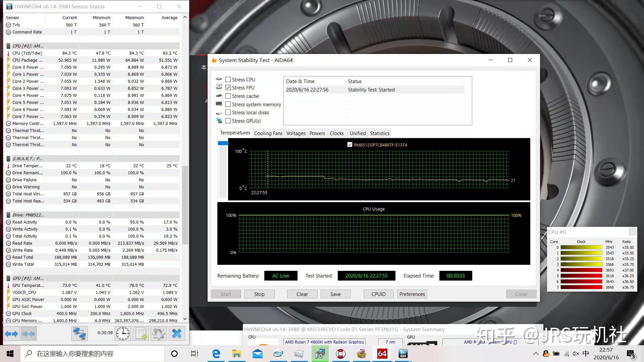Close sensors with the blue X icon
The height and width of the screenshot is (362, 644).
pyautogui.click(x=176, y=334)
